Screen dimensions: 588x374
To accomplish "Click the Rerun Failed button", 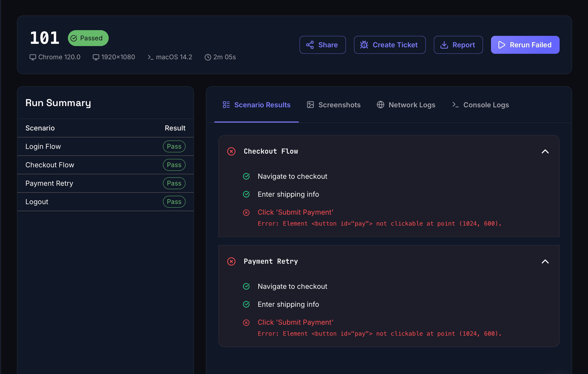I will (525, 45).
